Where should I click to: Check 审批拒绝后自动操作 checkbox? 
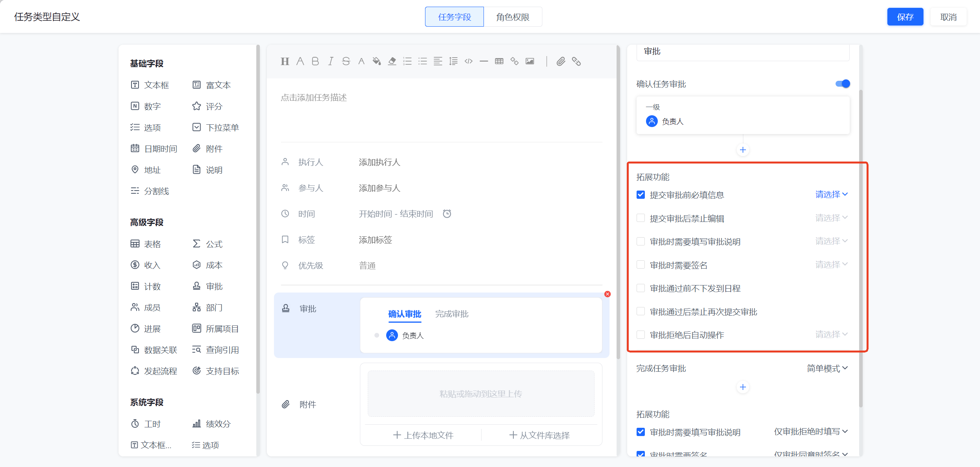(x=641, y=335)
